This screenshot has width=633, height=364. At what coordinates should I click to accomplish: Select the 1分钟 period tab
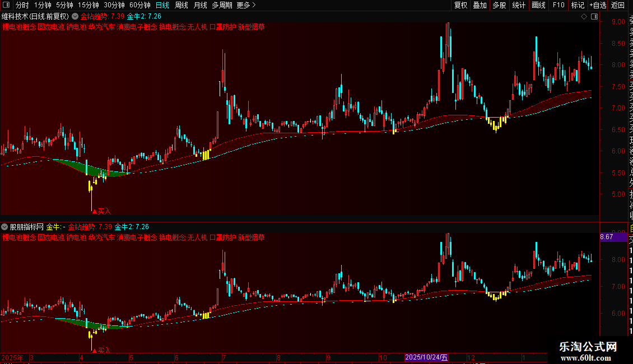click(43, 5)
